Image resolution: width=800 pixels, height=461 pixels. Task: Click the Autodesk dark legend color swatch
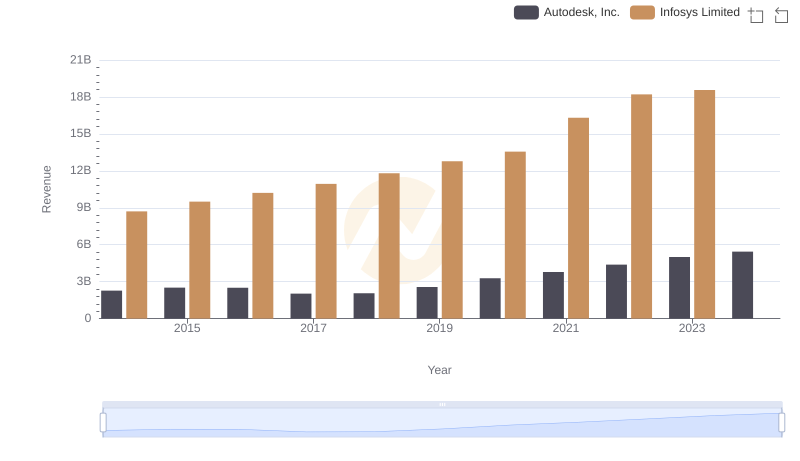pos(526,12)
